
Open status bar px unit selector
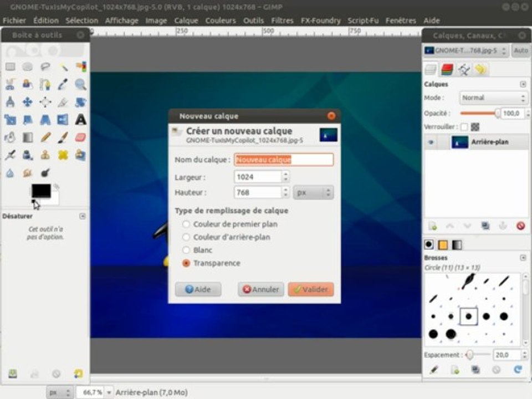pyautogui.click(x=60, y=392)
